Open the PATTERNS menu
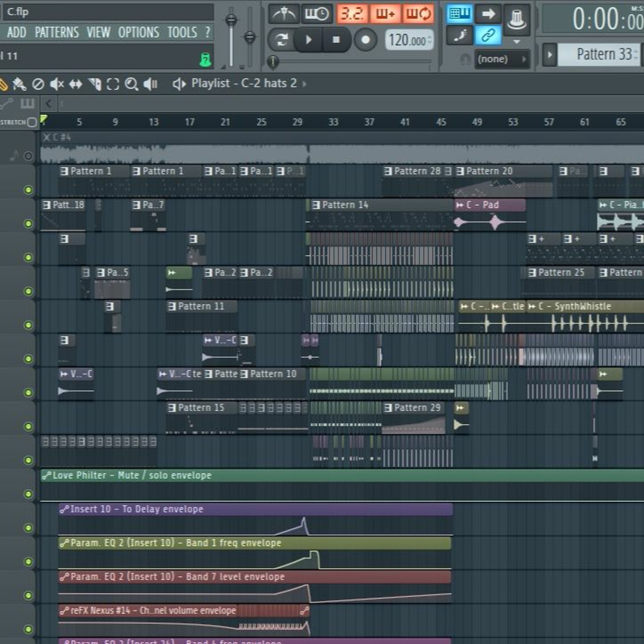 pyautogui.click(x=57, y=32)
